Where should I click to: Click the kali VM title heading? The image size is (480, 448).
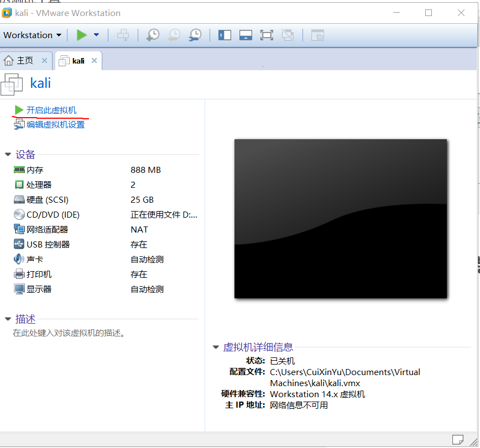[40, 83]
